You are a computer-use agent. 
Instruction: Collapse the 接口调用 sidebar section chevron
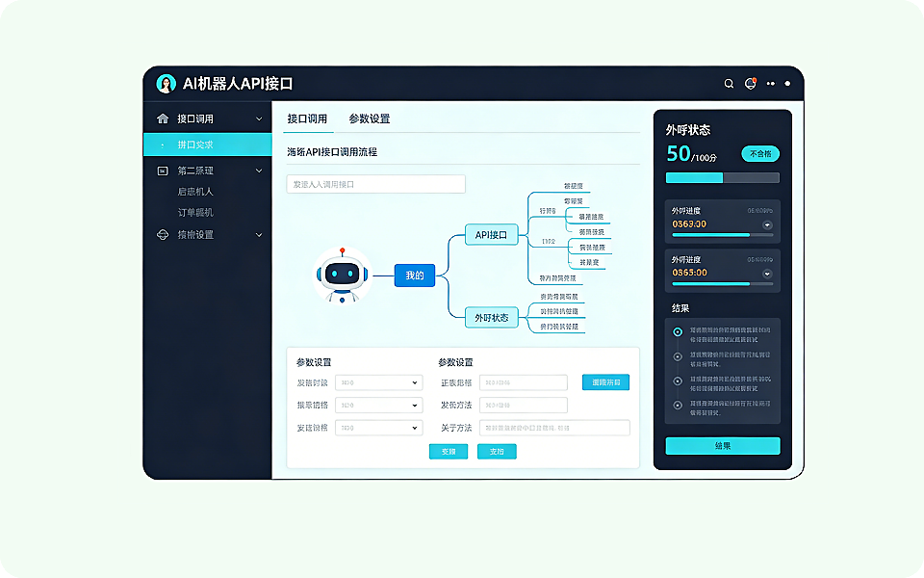[258, 118]
